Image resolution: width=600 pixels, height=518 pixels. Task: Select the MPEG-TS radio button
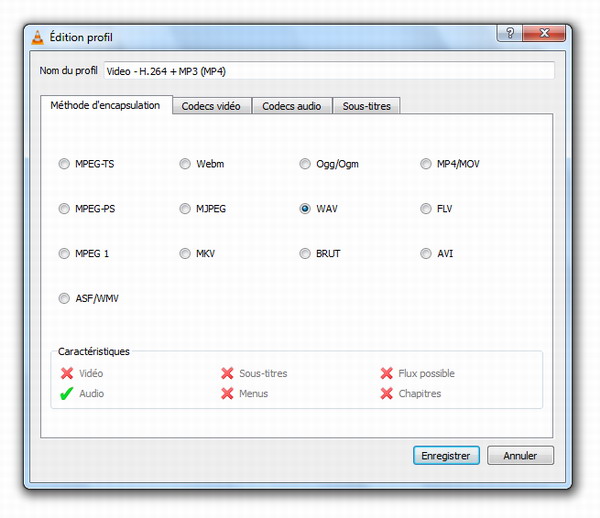pos(65,164)
